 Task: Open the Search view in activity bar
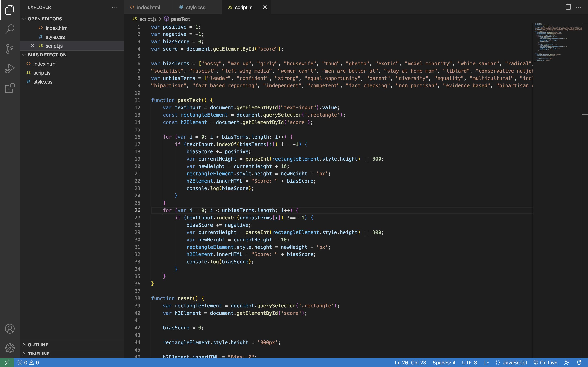(x=10, y=29)
